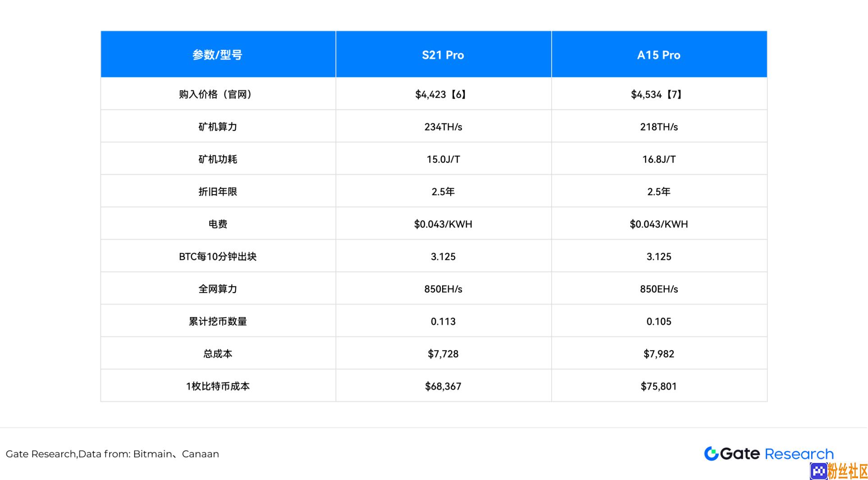
Task: Click the 总成本 row label
Action: tap(218, 353)
